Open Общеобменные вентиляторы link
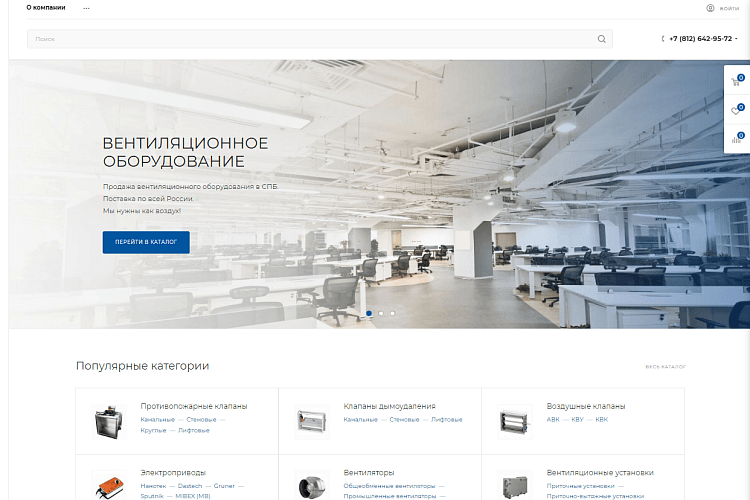This screenshot has width=750, height=500. [389, 486]
